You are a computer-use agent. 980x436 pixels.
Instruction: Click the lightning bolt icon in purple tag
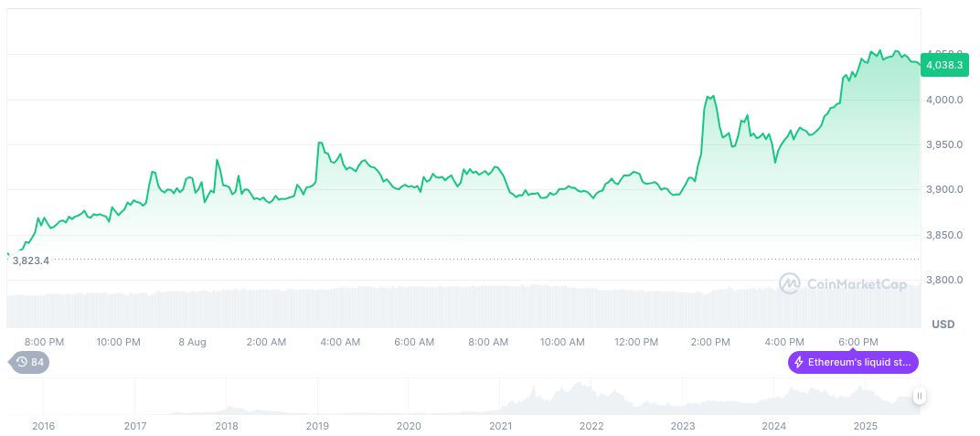[799, 363]
